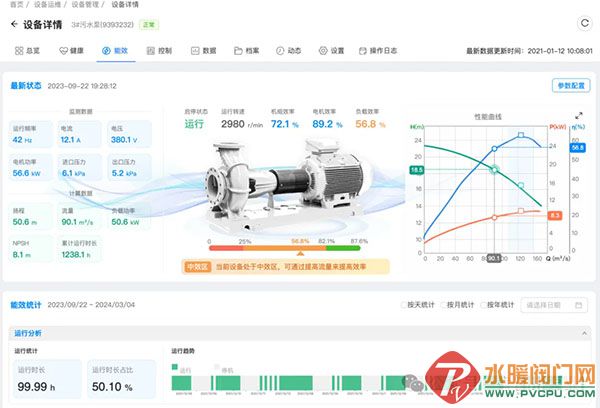600x408 pixels.
Task: Click the 中效区 label tag
Action: 197,267
